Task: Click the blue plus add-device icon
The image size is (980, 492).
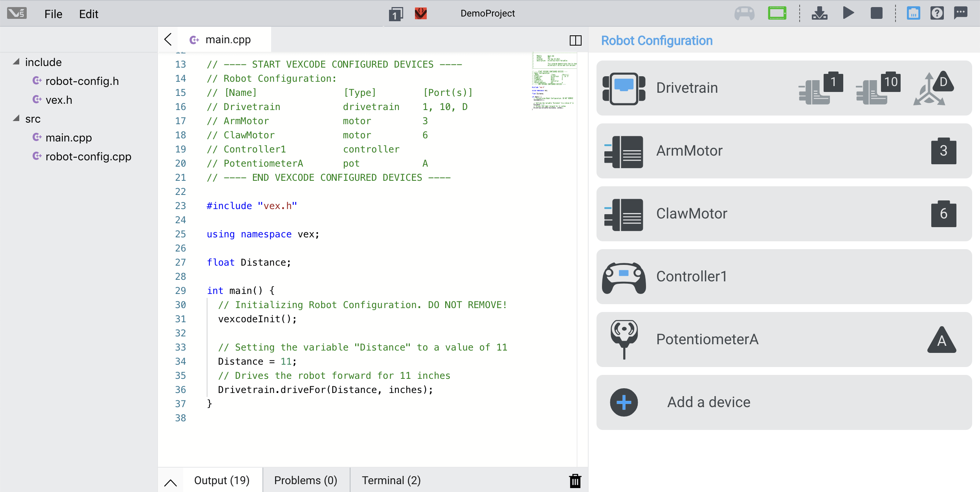Action: click(624, 402)
